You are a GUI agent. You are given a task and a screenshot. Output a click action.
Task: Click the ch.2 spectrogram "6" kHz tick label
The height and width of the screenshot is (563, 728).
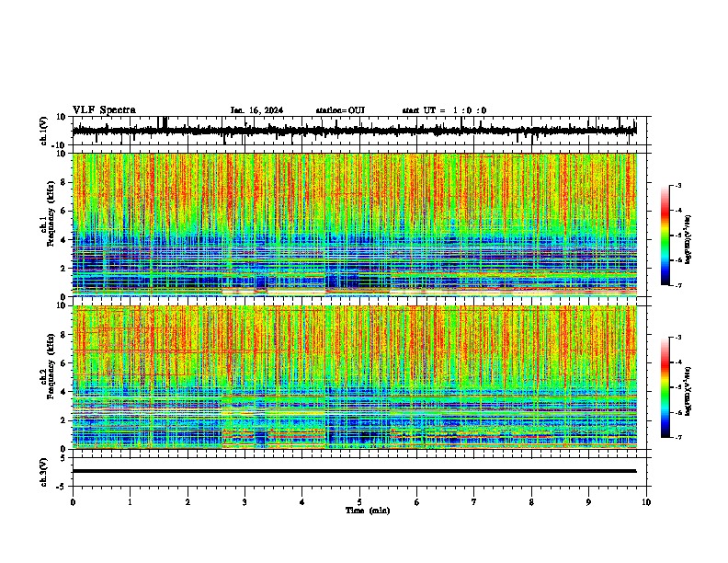click(x=63, y=363)
